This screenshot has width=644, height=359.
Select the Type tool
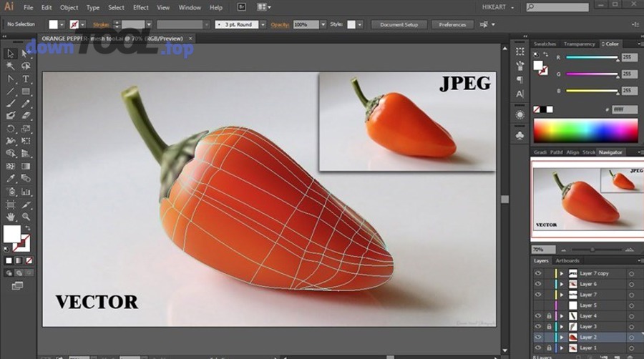coord(26,79)
